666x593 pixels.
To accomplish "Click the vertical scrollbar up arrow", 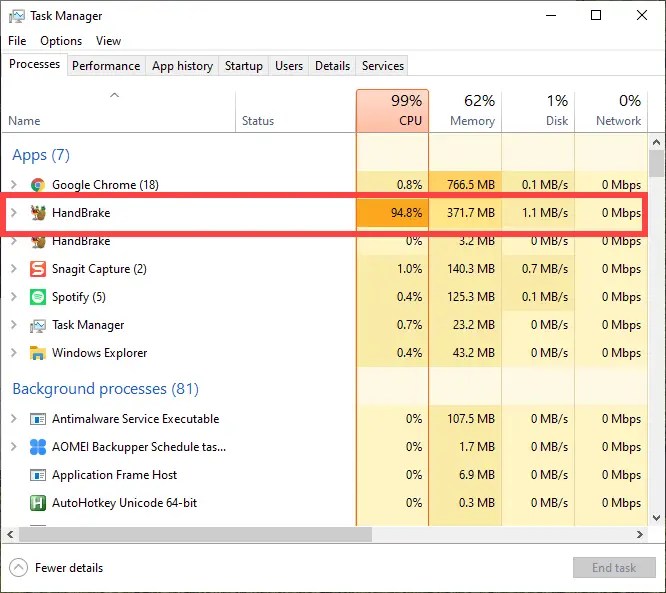I will pyautogui.click(x=656, y=142).
